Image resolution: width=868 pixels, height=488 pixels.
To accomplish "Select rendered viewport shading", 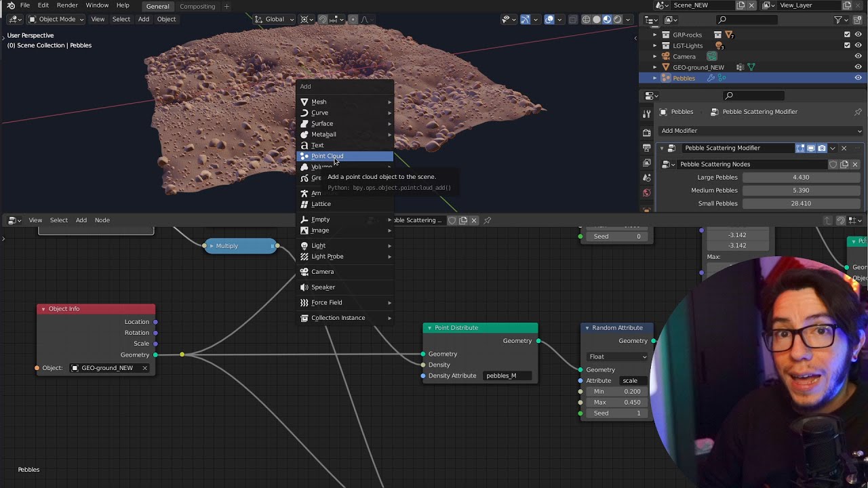I will coord(617,19).
